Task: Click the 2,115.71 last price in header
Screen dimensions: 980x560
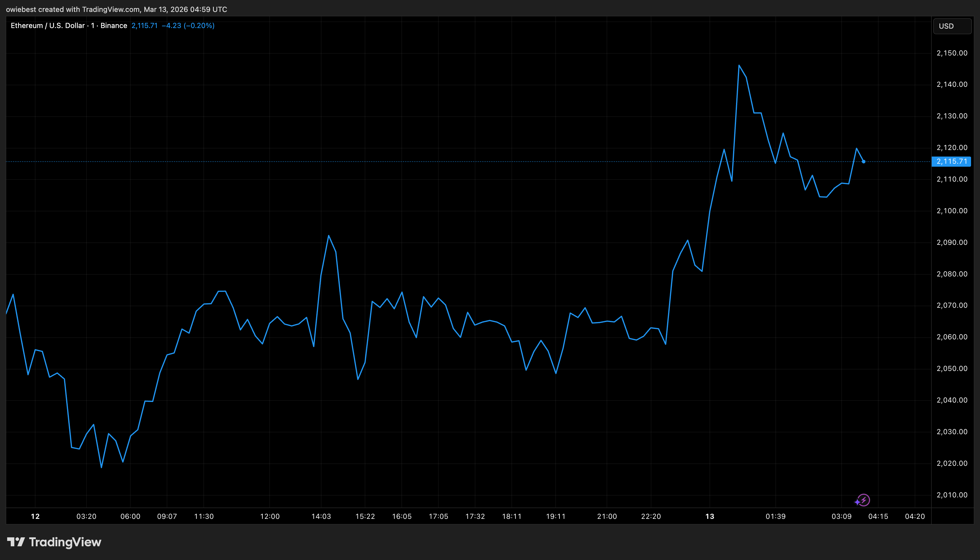Action: tap(144, 25)
